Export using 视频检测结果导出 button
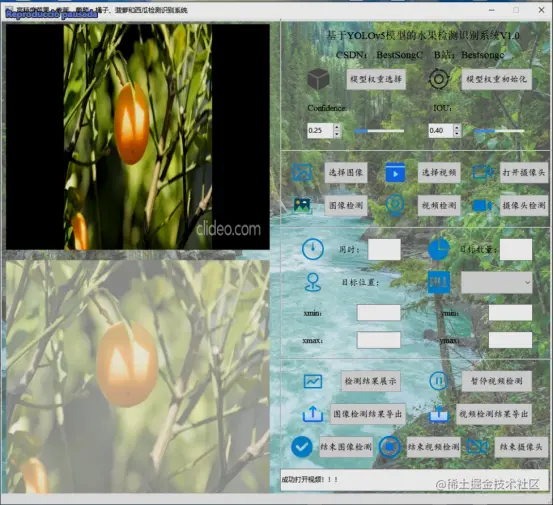 (494, 414)
